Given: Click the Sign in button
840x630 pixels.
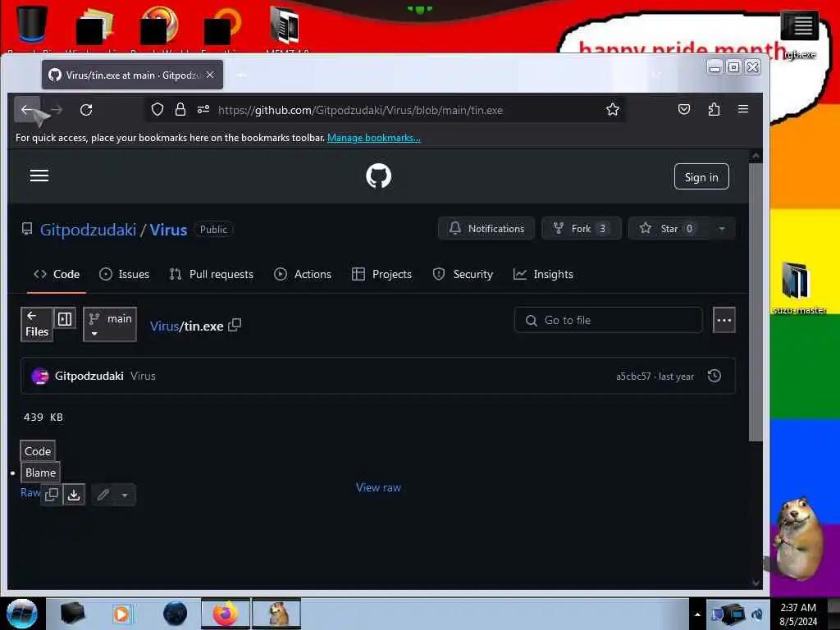Looking at the screenshot, I should [x=701, y=177].
